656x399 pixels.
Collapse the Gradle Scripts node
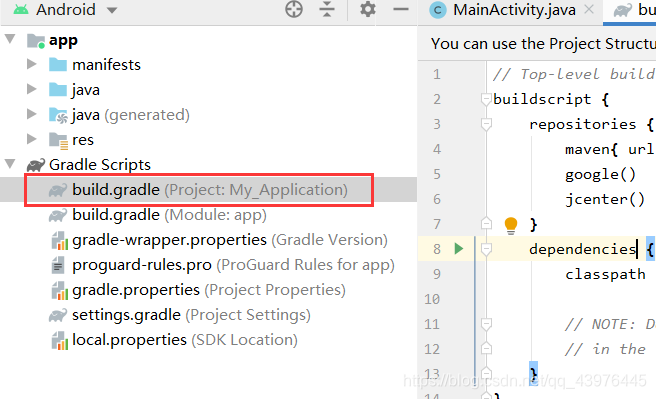(x=10, y=164)
